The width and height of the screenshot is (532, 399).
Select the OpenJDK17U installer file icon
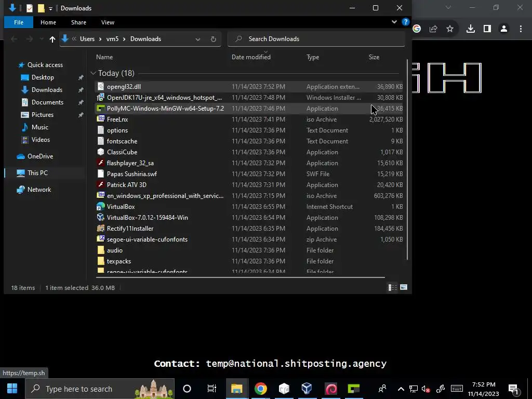(100, 97)
